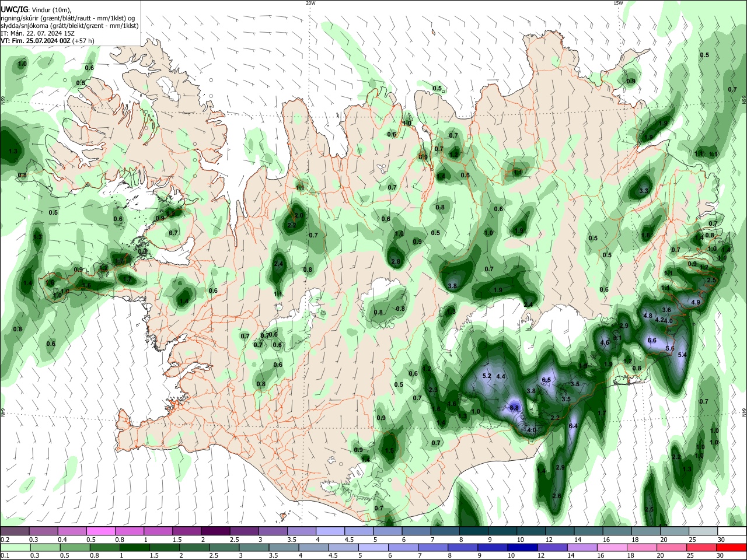The height and width of the screenshot is (560, 747).
Task: Click the 3.3 precipitation value on the map
Action: pyautogui.click(x=644, y=191)
